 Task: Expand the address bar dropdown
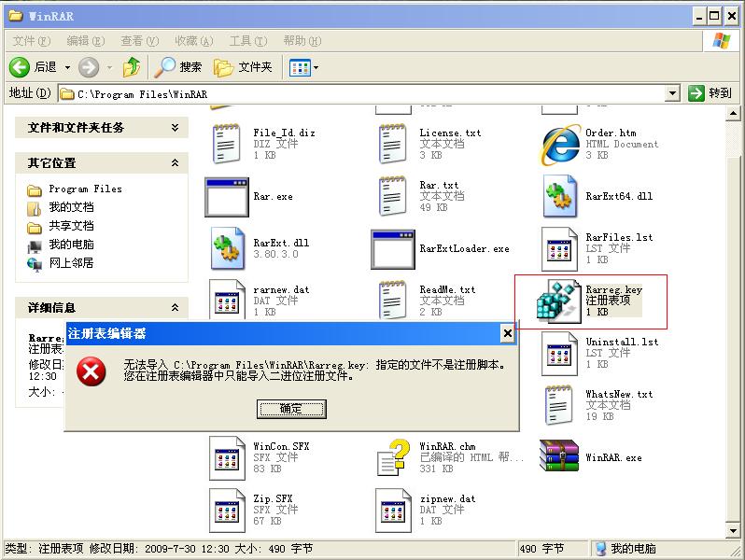point(672,93)
